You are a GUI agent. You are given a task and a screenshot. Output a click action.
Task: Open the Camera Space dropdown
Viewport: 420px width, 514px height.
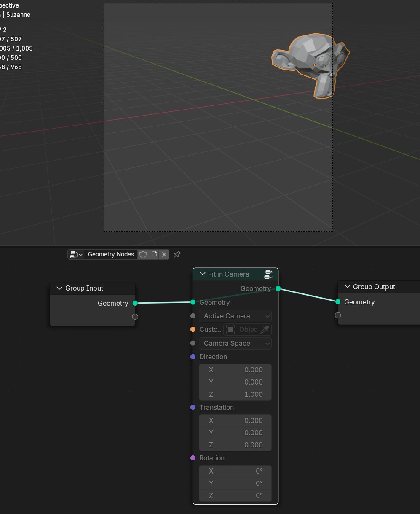(x=235, y=343)
